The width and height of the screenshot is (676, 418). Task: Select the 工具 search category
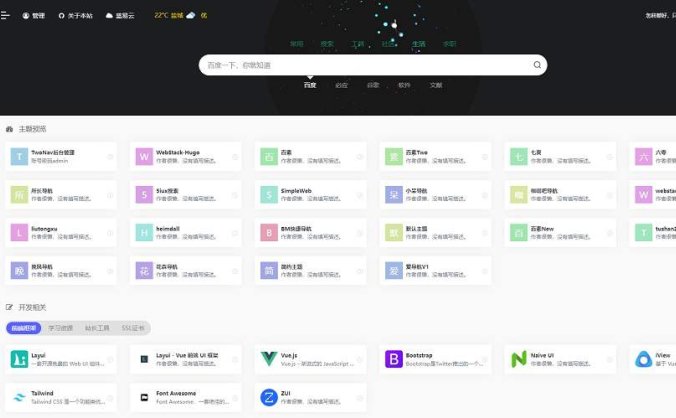click(357, 44)
